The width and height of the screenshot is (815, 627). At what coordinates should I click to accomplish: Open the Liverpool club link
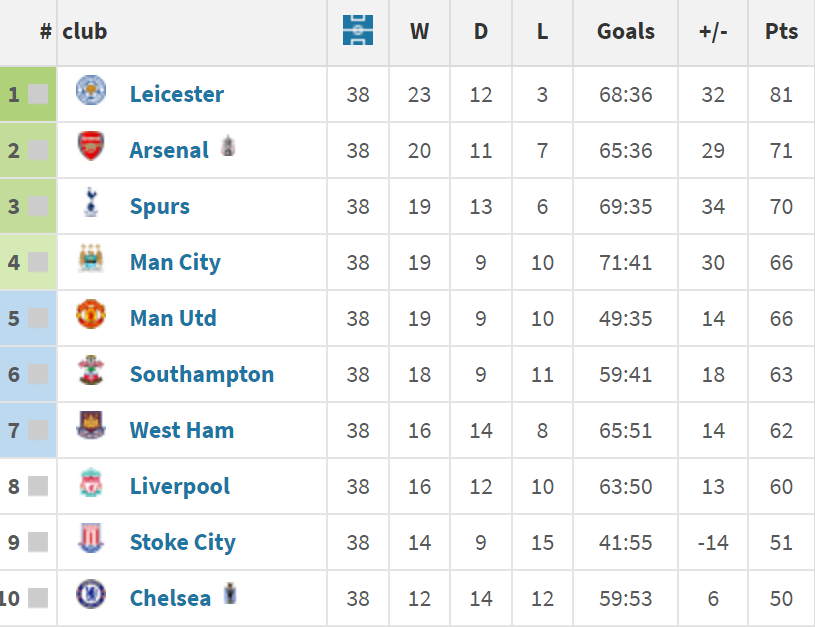[179, 487]
